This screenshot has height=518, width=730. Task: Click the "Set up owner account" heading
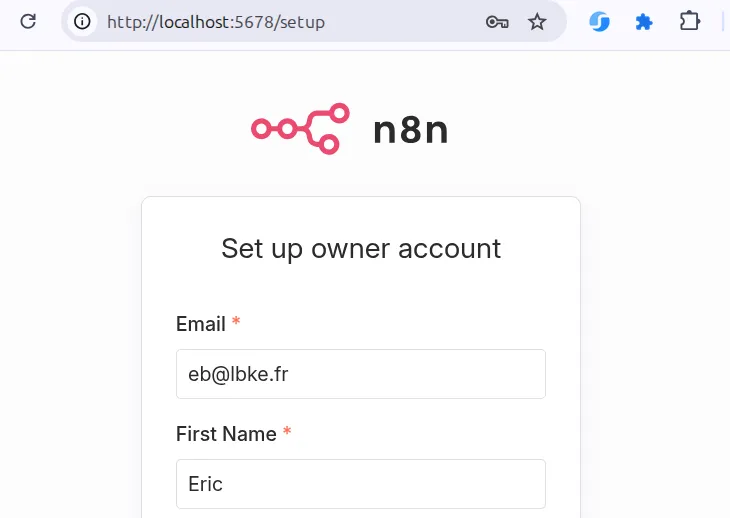point(361,248)
